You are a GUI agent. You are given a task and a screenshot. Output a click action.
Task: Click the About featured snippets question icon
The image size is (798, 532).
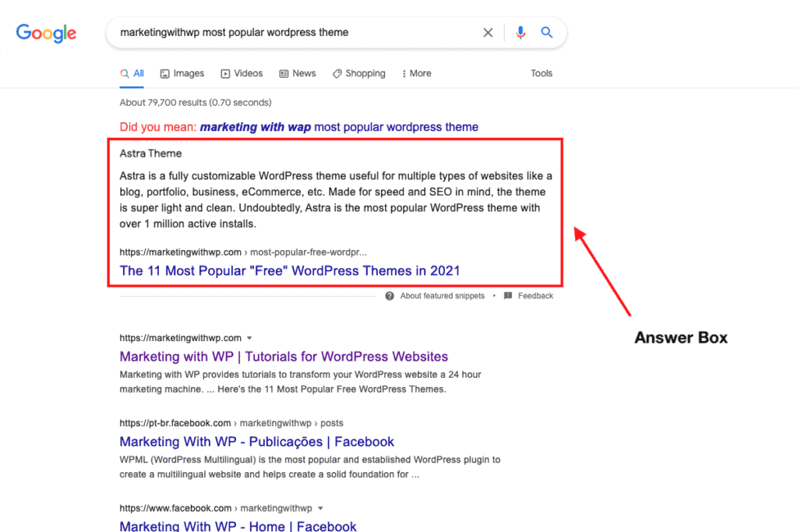(x=390, y=296)
